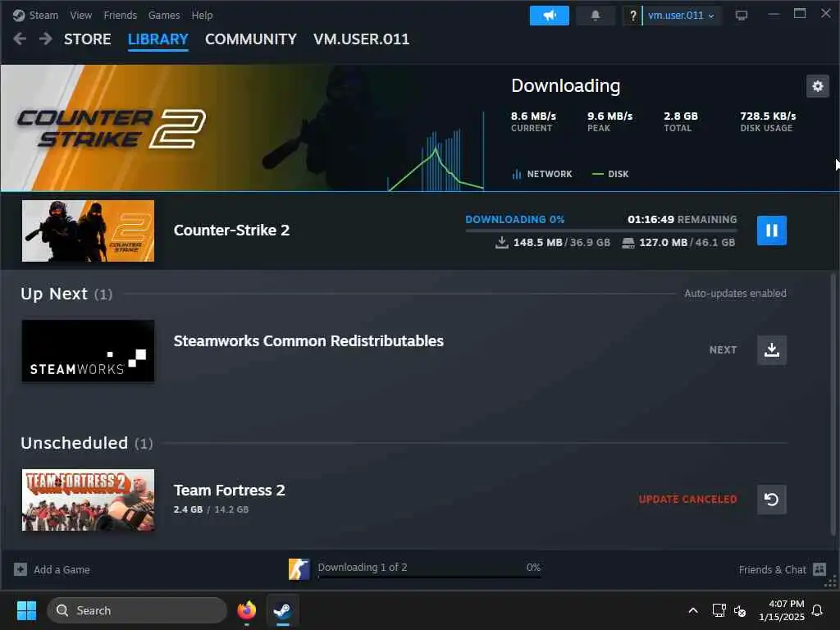Viewport: 840px width, 630px height.
Task: Go forward with the right arrow
Action: click(46, 39)
